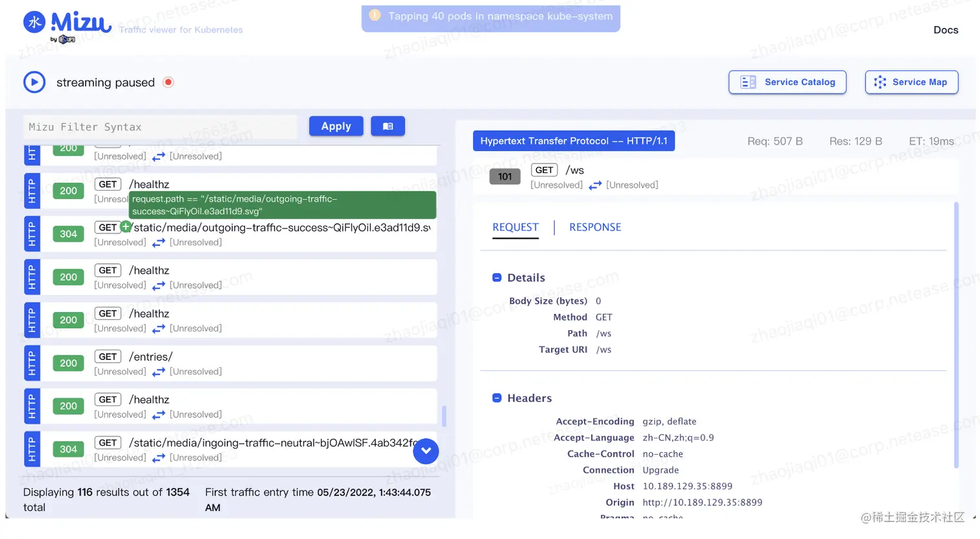Click the Method value GET in Details
The height and width of the screenshot is (539, 980).
pos(604,317)
